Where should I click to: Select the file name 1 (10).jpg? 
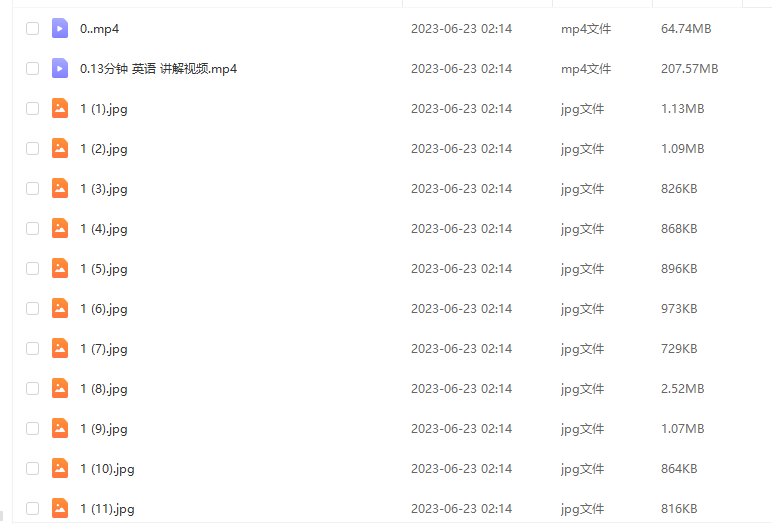tap(107, 469)
